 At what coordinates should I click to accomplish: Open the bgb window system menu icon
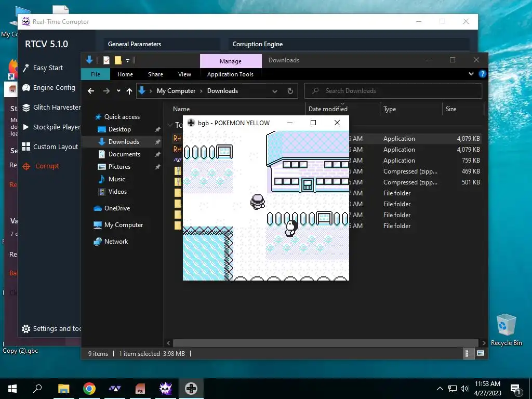(x=191, y=123)
